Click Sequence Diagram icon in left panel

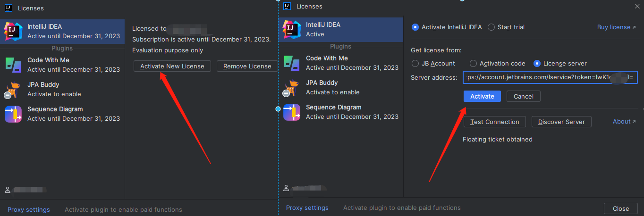pos(13,114)
